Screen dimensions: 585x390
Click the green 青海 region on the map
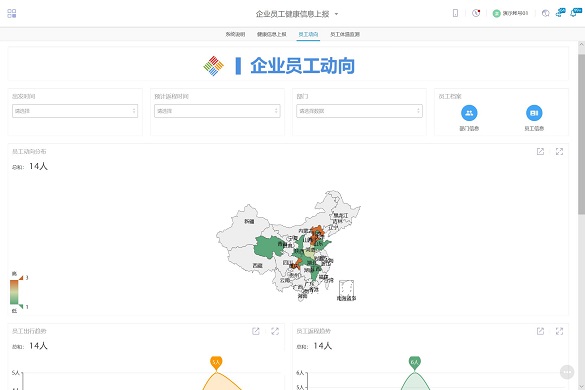point(269,246)
